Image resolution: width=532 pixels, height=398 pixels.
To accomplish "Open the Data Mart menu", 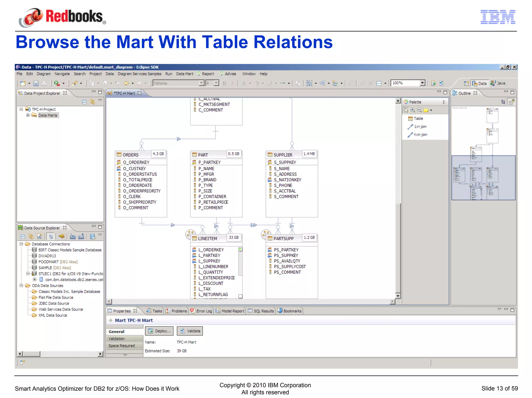I will [x=185, y=74].
